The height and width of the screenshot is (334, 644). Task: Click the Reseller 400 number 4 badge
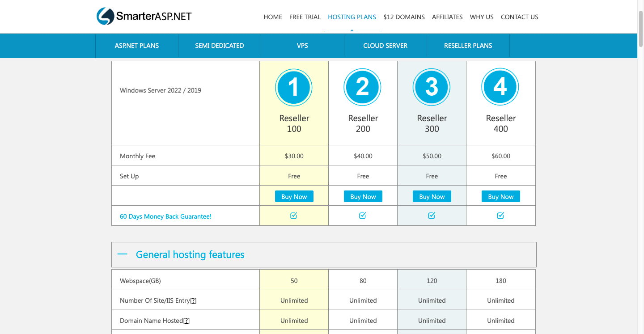click(500, 87)
